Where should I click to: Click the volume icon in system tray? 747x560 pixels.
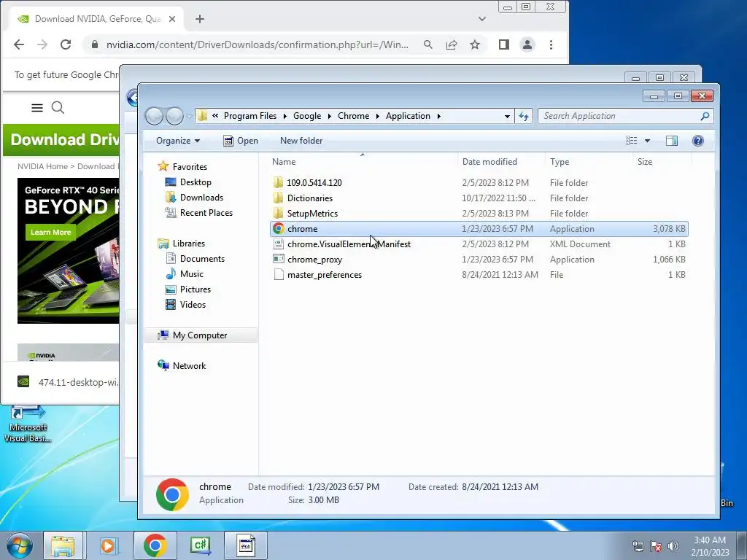coord(673,546)
